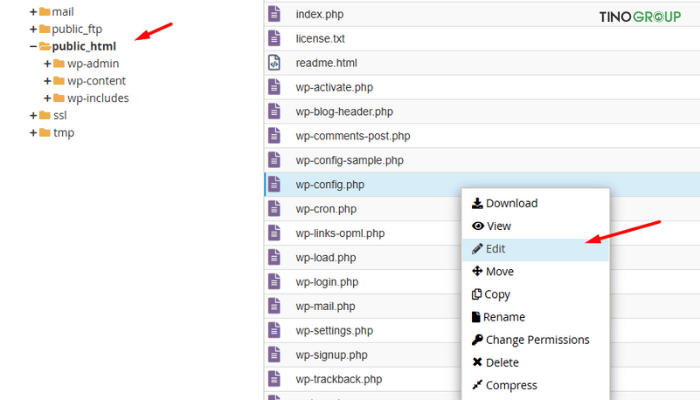Click the X icon beside Delete

(477, 362)
